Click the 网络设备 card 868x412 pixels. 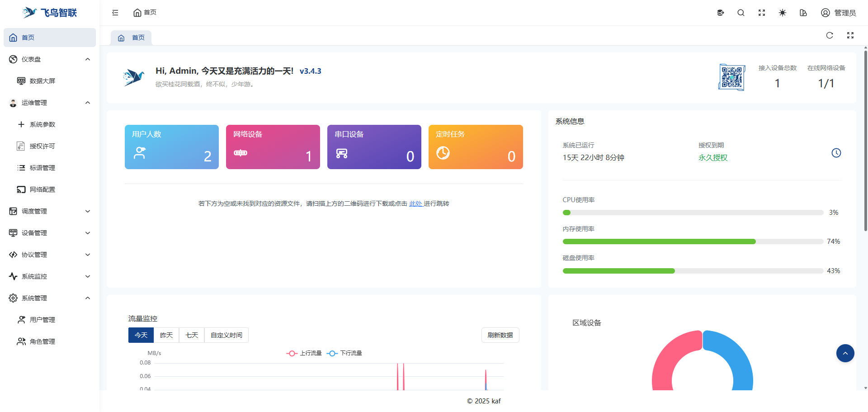click(x=273, y=147)
